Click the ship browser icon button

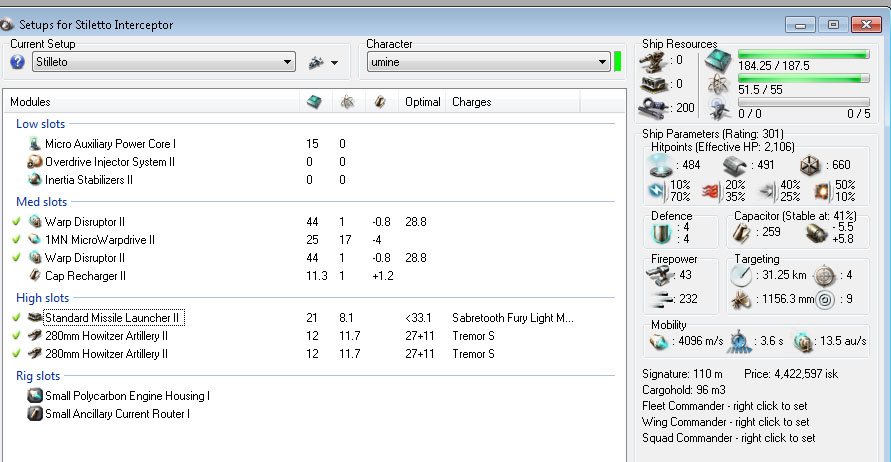316,63
